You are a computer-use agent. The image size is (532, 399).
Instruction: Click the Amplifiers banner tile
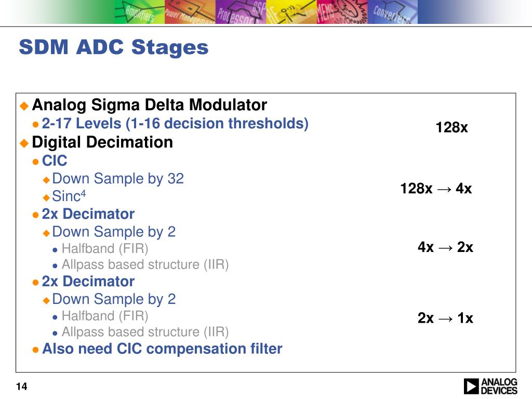tap(139, 12)
